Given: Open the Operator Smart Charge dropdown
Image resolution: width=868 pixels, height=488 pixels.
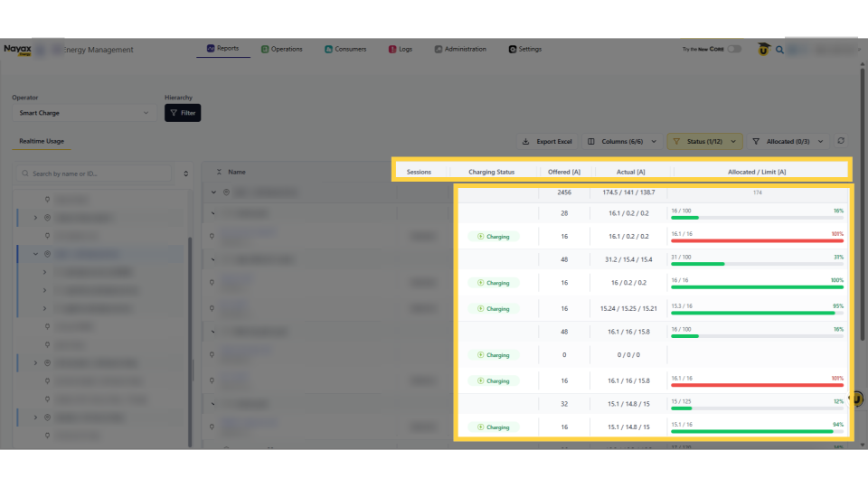Looking at the screenshot, I should (x=84, y=113).
